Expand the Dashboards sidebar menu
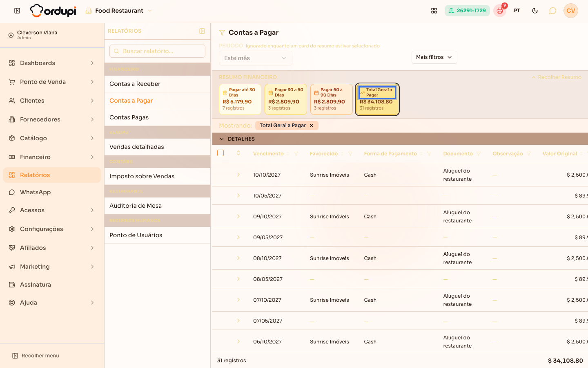Screen dimensions: 588x368 click(52, 63)
